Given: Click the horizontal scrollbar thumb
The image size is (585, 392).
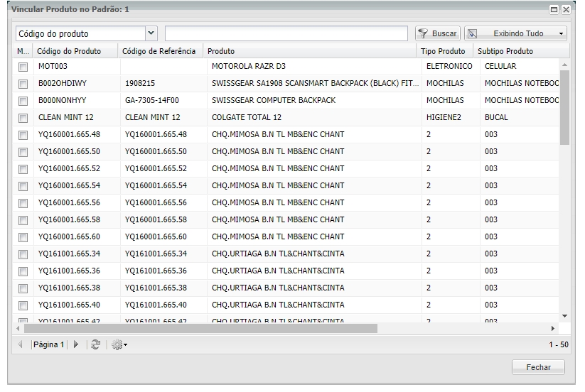Looking at the screenshot, I should [x=200, y=328].
